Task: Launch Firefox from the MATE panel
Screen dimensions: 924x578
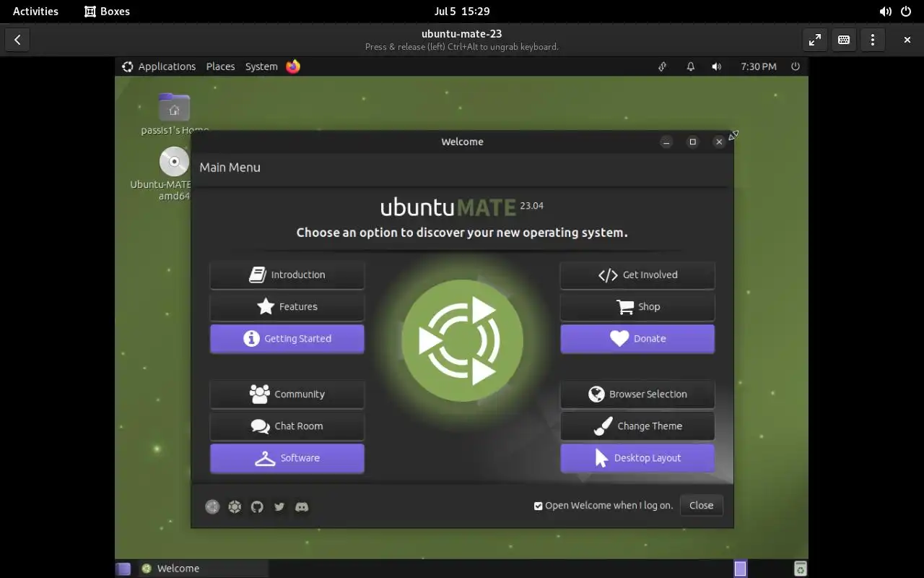Action: 293,66
